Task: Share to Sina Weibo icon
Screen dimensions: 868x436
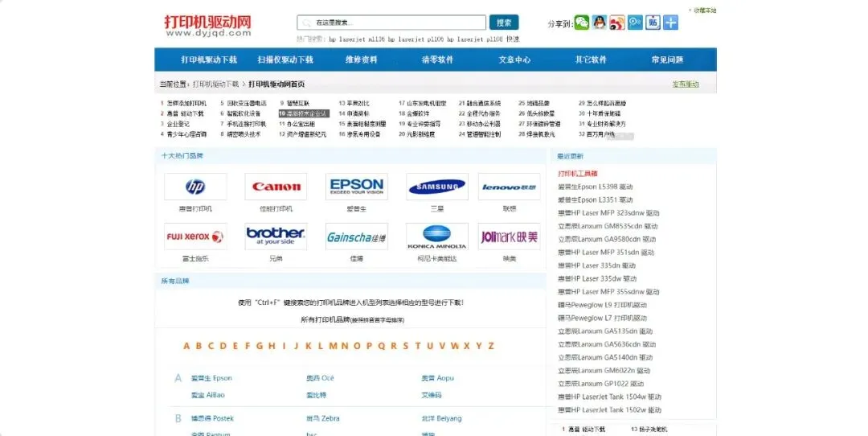Action: coord(617,23)
